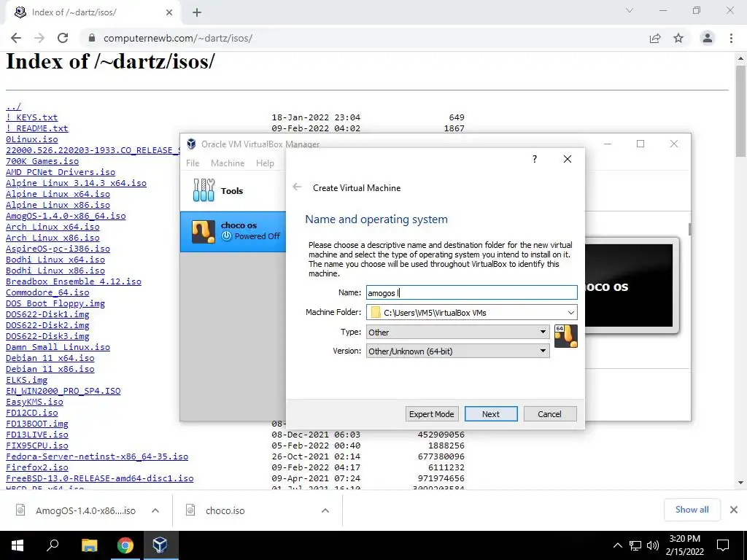Viewport: 747px width, 560px height.
Task: Open Windows search from the taskbar
Action: coord(53,545)
